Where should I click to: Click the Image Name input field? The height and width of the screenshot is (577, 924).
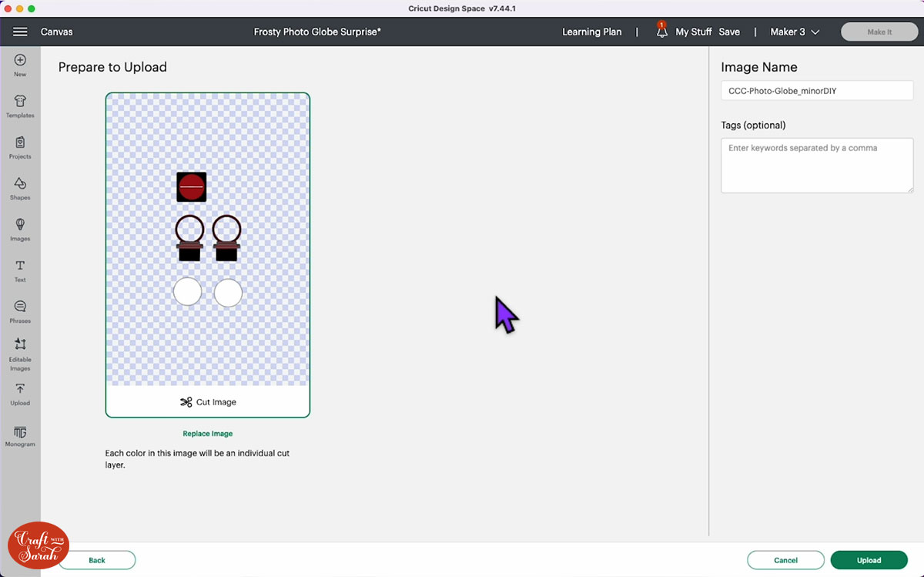[x=817, y=91]
